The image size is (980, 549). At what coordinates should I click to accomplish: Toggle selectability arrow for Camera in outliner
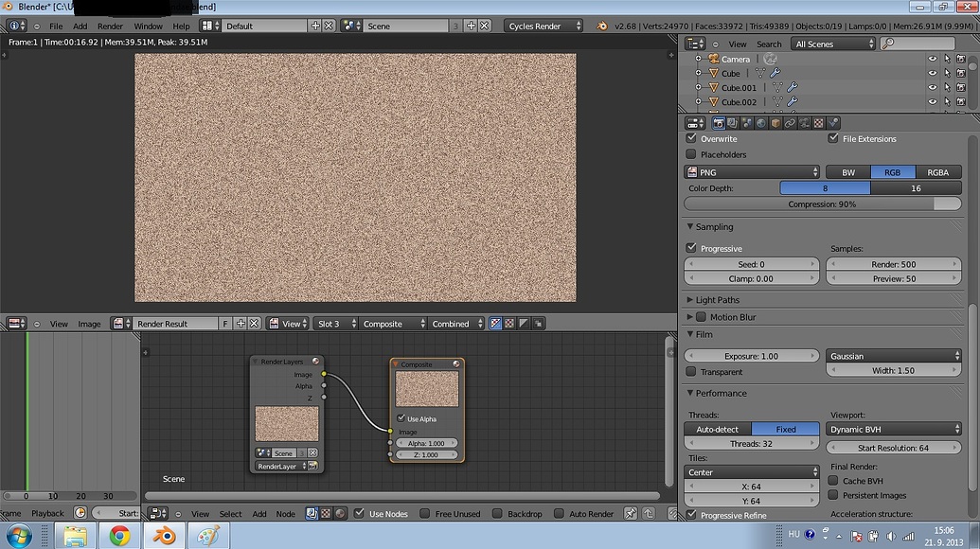[947, 59]
